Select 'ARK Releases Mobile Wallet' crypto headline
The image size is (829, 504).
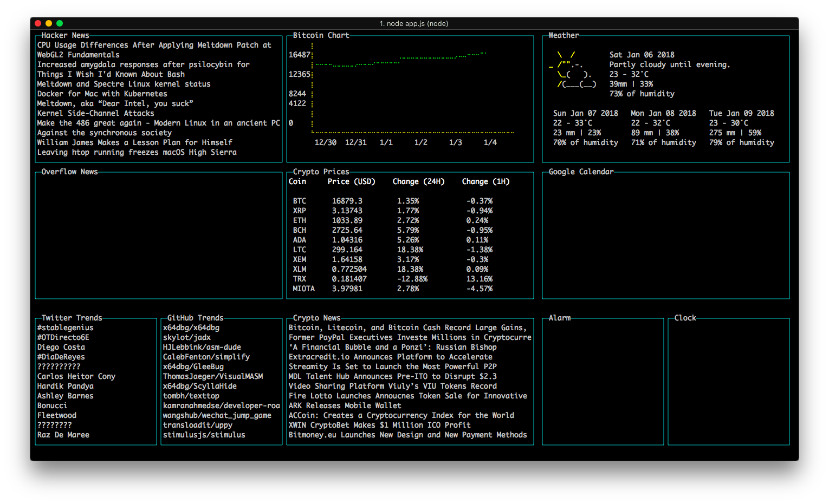(345, 405)
